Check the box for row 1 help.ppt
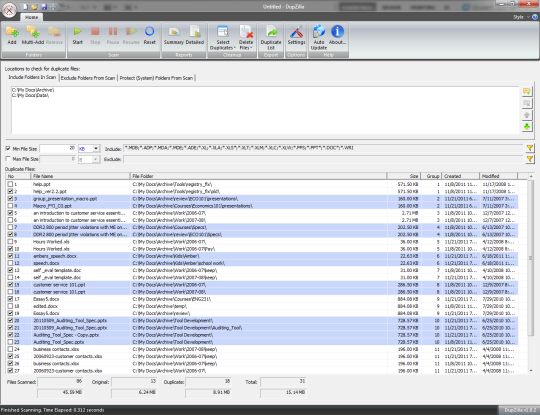540x415 pixels. tap(10, 184)
